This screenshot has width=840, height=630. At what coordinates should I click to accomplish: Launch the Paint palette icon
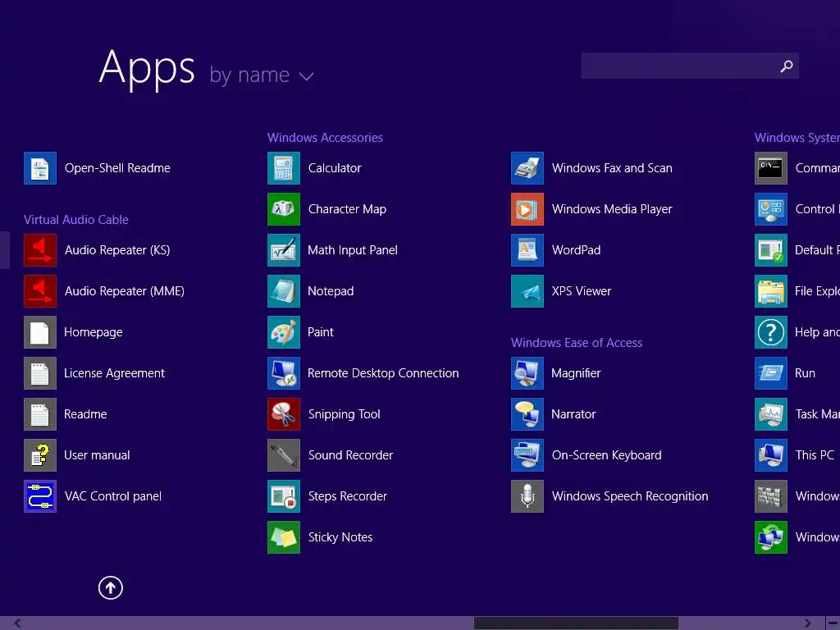click(283, 332)
